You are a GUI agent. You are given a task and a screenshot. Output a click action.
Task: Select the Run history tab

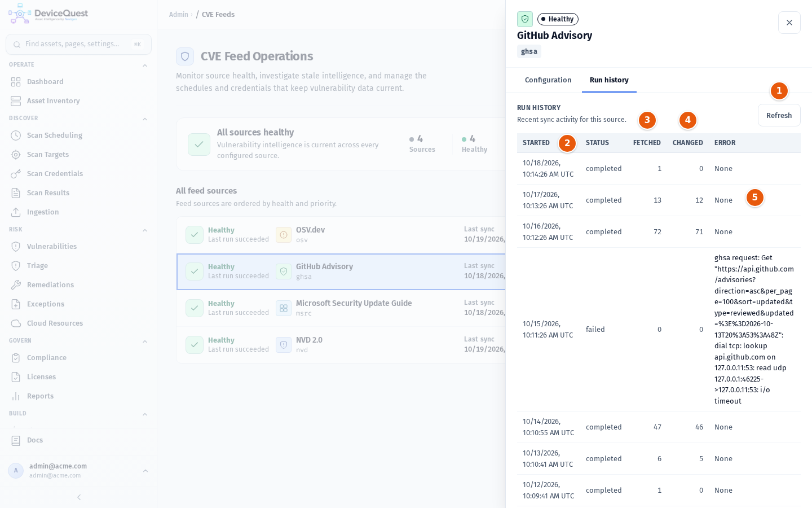609,80
